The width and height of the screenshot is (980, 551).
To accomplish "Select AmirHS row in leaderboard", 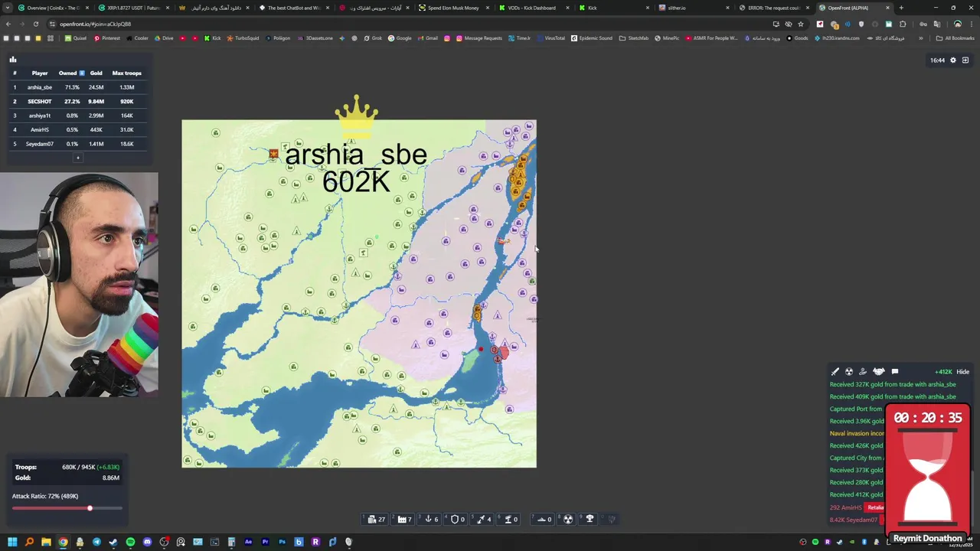I will click(x=77, y=129).
